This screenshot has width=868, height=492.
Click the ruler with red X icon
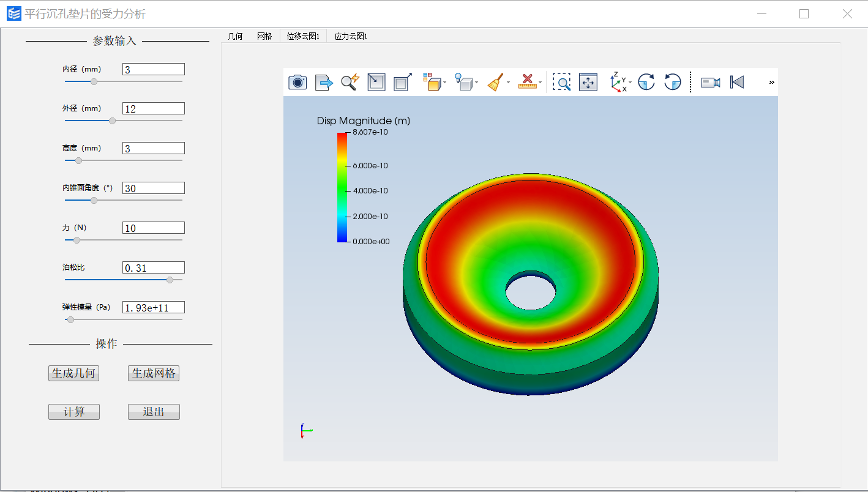[x=527, y=82]
